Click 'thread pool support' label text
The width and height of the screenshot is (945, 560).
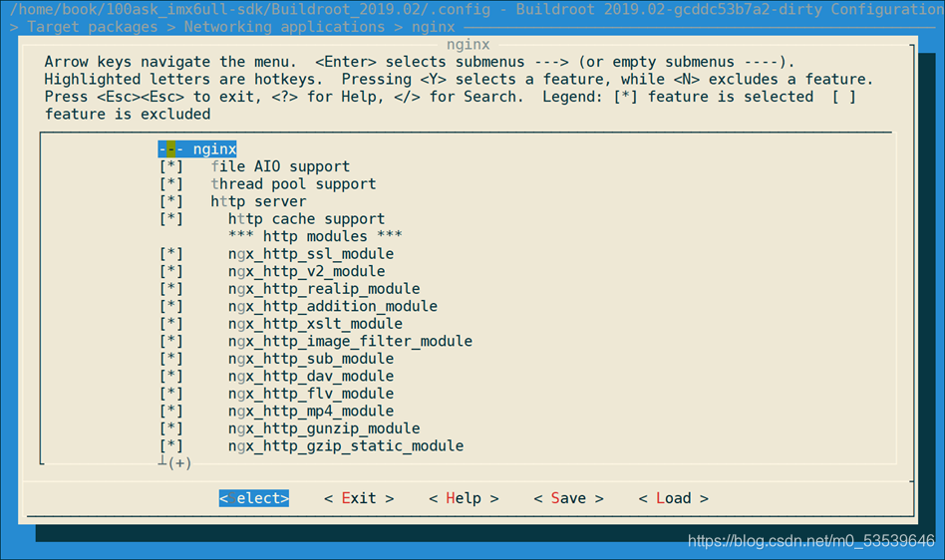293,183
